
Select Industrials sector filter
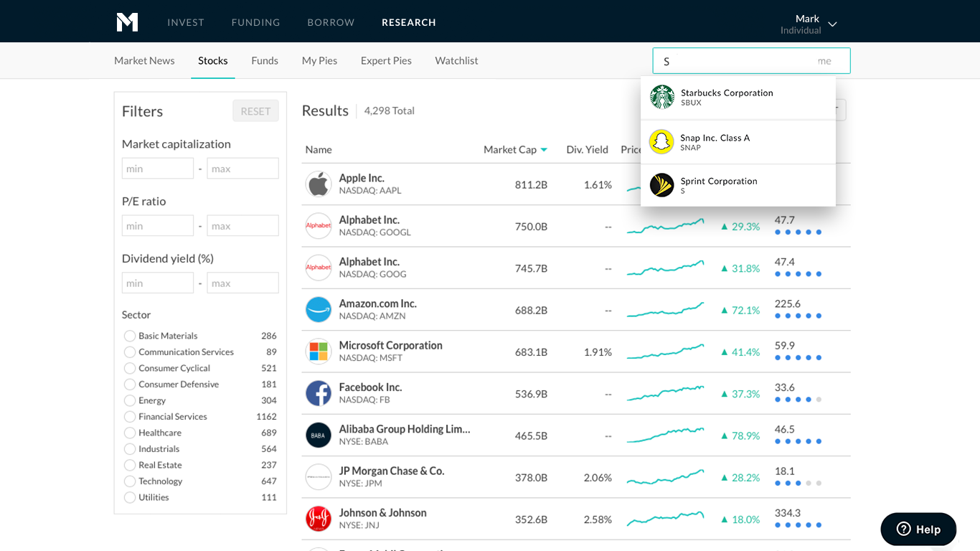pyautogui.click(x=130, y=449)
